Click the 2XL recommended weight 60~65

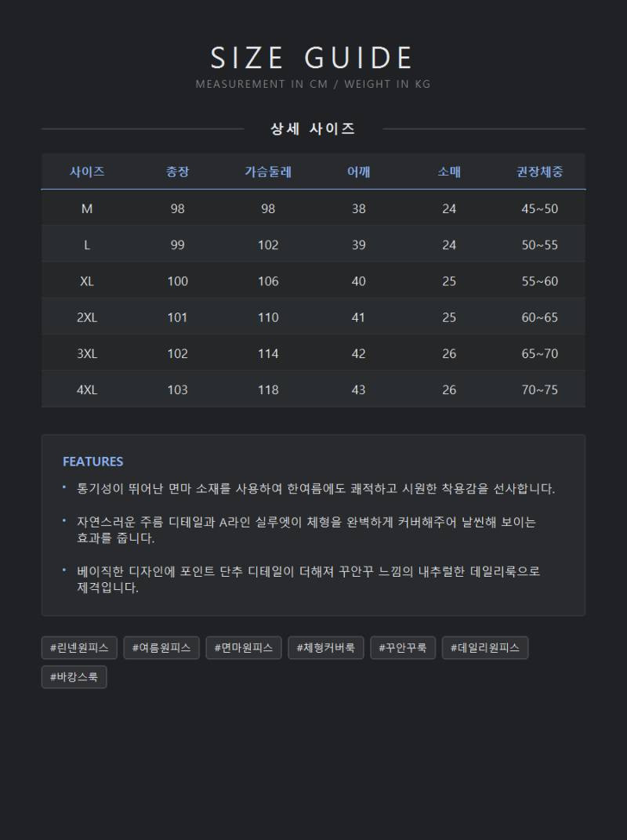[x=540, y=317]
